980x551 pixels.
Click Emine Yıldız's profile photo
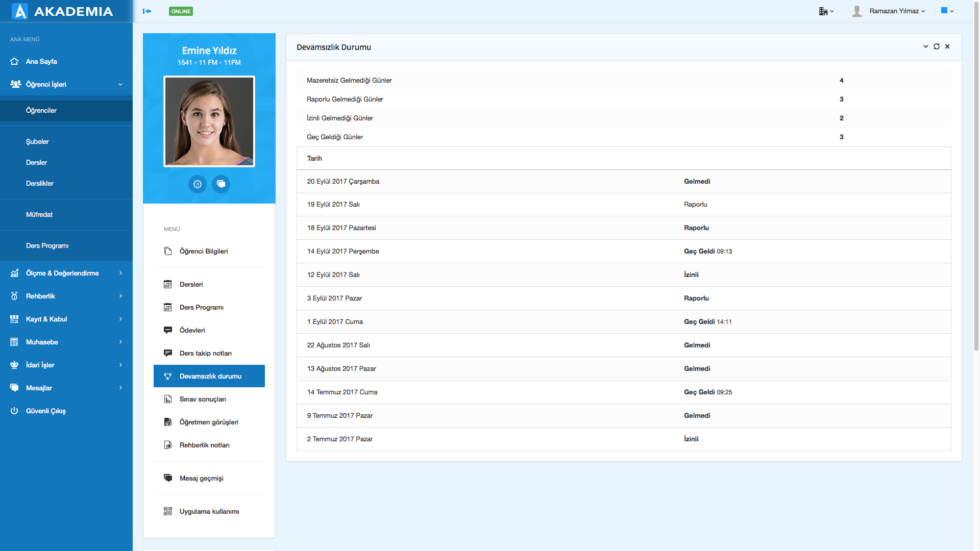209,121
